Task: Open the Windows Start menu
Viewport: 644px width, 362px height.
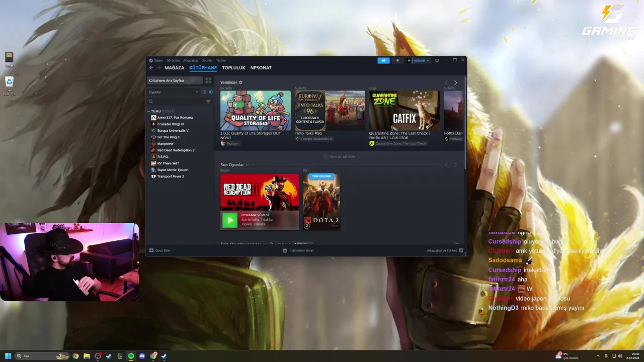Action: click(x=8, y=356)
